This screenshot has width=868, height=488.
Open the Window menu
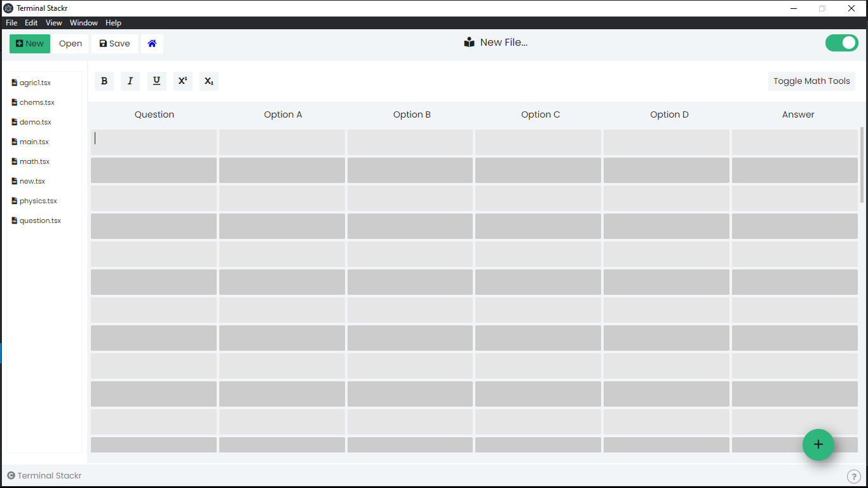[84, 23]
